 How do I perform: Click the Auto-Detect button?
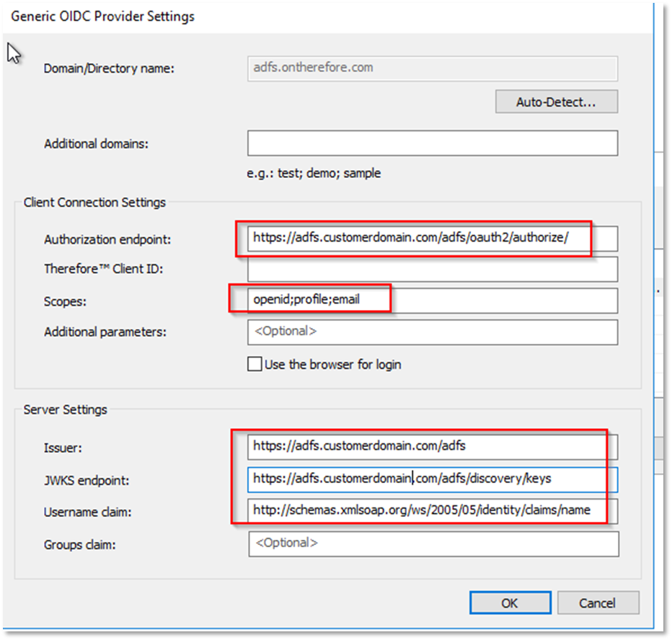pos(556,102)
